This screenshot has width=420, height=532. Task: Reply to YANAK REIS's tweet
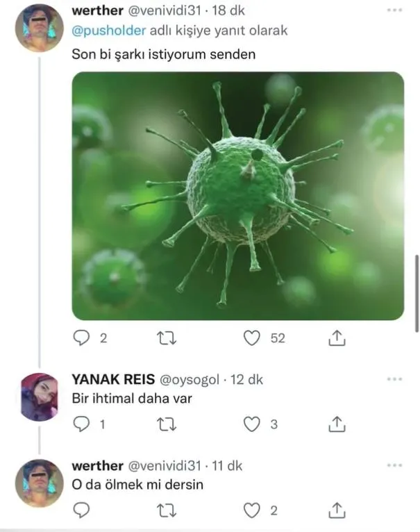tap(83, 424)
